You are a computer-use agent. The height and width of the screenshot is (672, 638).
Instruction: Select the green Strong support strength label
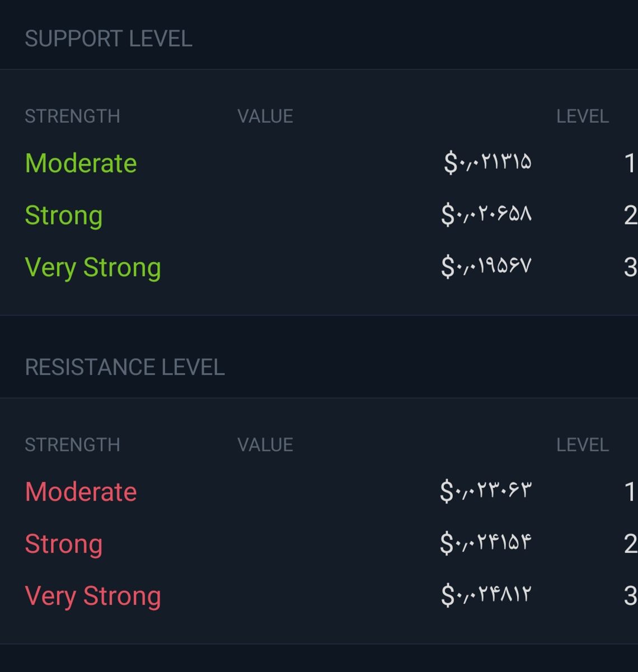click(64, 216)
